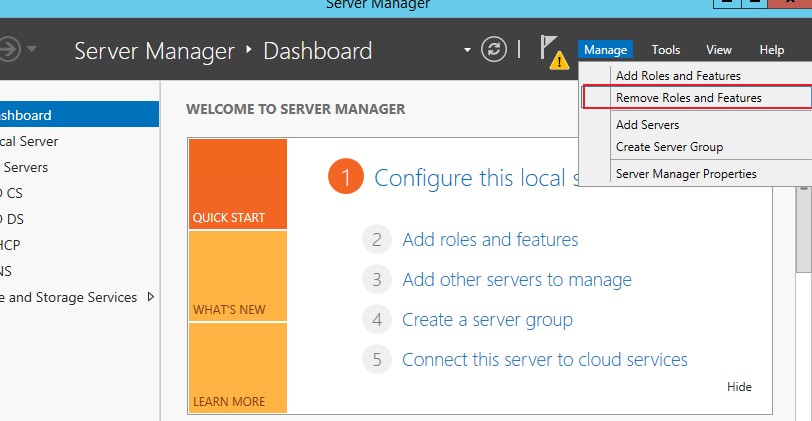Click the Refresh dashboard icon
This screenshot has height=421, width=812.
(x=494, y=50)
